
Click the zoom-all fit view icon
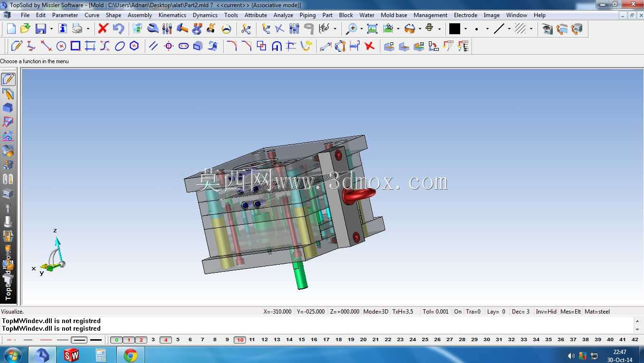(372, 29)
